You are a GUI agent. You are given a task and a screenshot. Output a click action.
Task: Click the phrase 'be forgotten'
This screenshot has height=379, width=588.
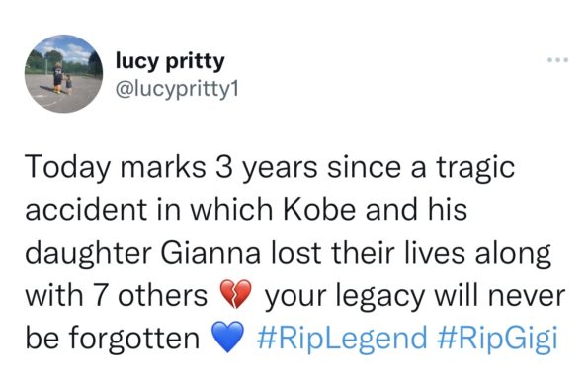pyautogui.click(x=113, y=338)
